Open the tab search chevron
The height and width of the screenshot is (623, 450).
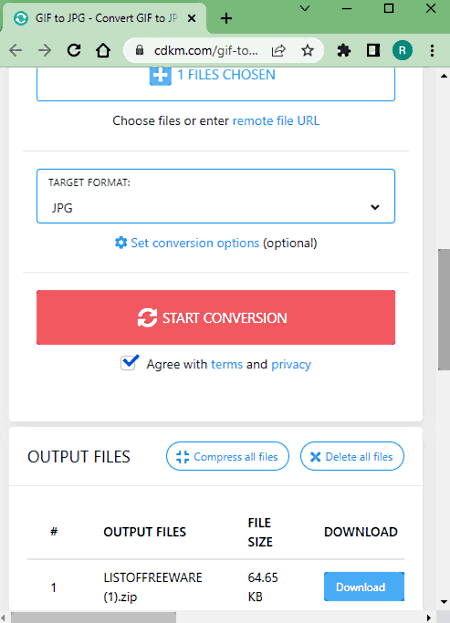point(305,8)
